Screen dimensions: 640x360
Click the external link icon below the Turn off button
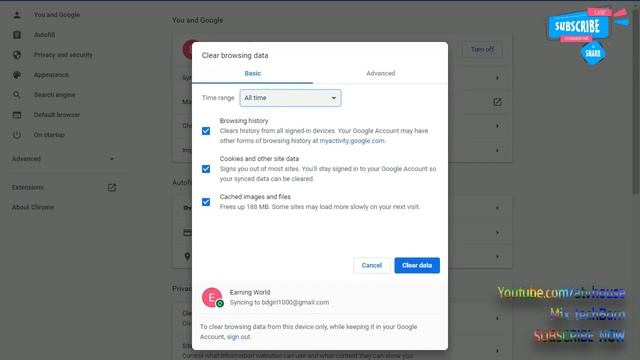pyautogui.click(x=497, y=102)
